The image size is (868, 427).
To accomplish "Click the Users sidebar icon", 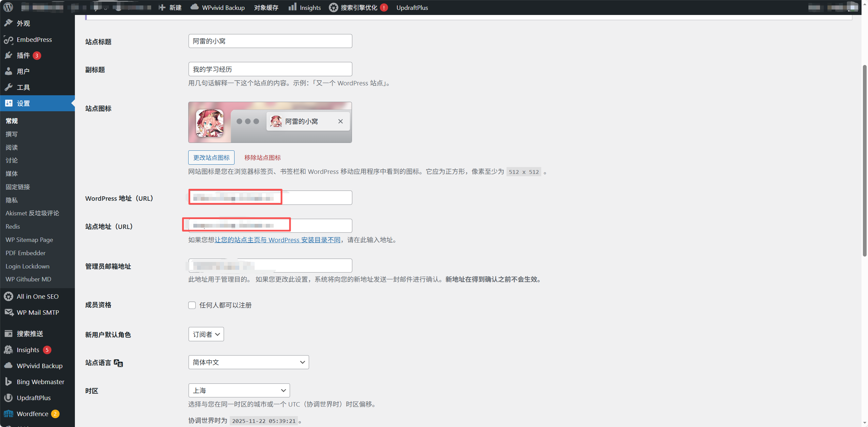I will pos(9,71).
